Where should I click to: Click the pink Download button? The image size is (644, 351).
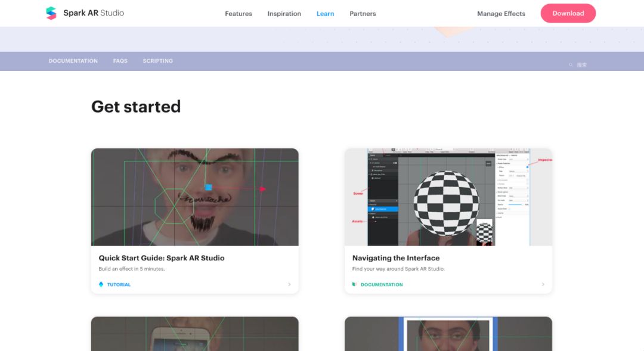click(x=568, y=13)
